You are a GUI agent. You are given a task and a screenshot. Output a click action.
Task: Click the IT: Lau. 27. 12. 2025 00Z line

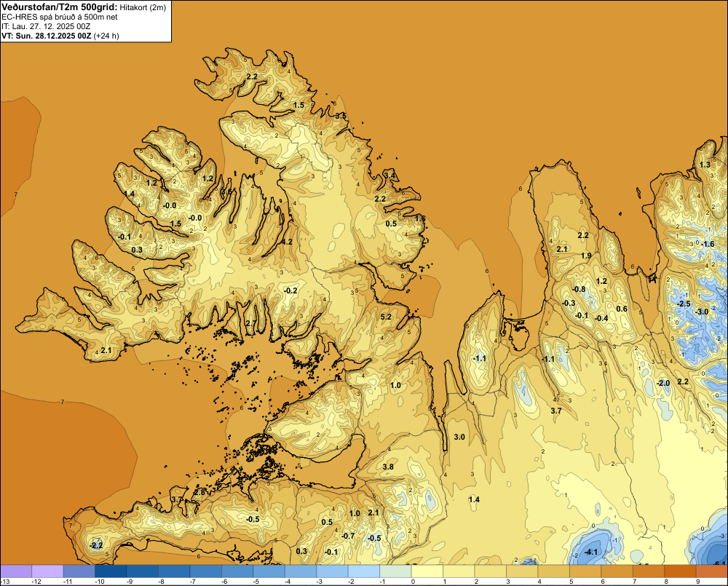tap(46, 26)
